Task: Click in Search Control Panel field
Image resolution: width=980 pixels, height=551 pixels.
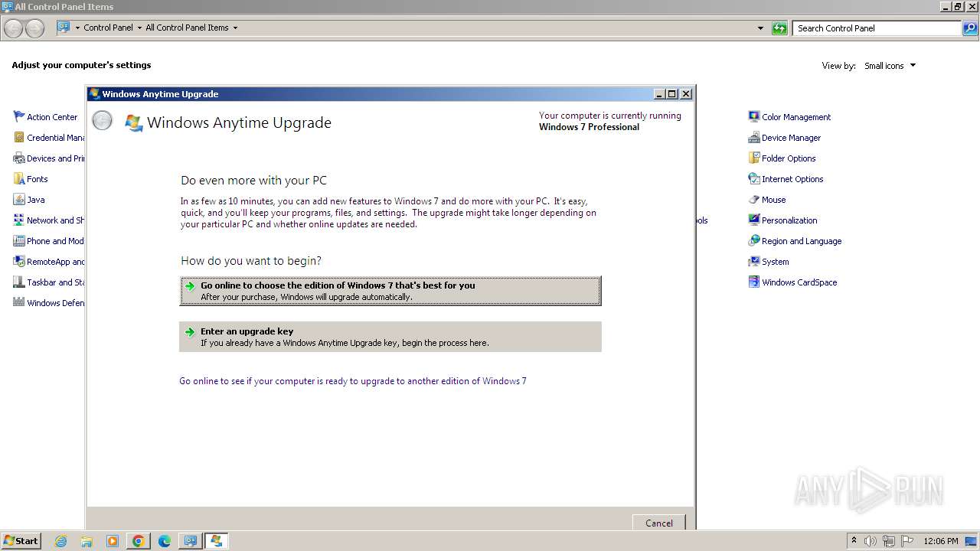Action: point(877,28)
